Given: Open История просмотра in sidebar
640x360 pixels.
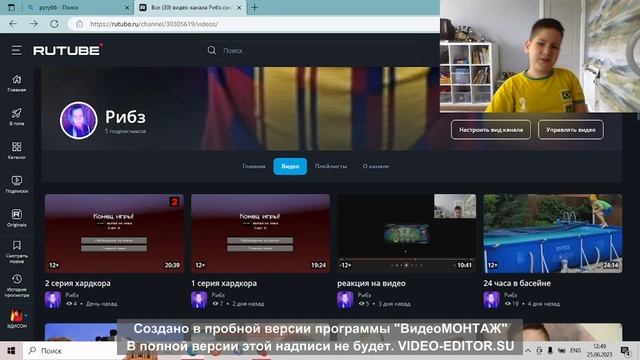Looking at the screenshot, I should (17, 285).
